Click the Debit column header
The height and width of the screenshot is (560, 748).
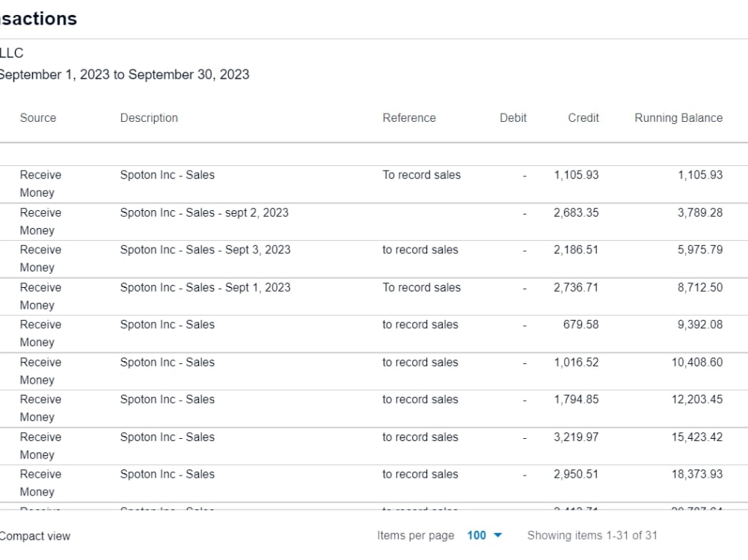[513, 117]
